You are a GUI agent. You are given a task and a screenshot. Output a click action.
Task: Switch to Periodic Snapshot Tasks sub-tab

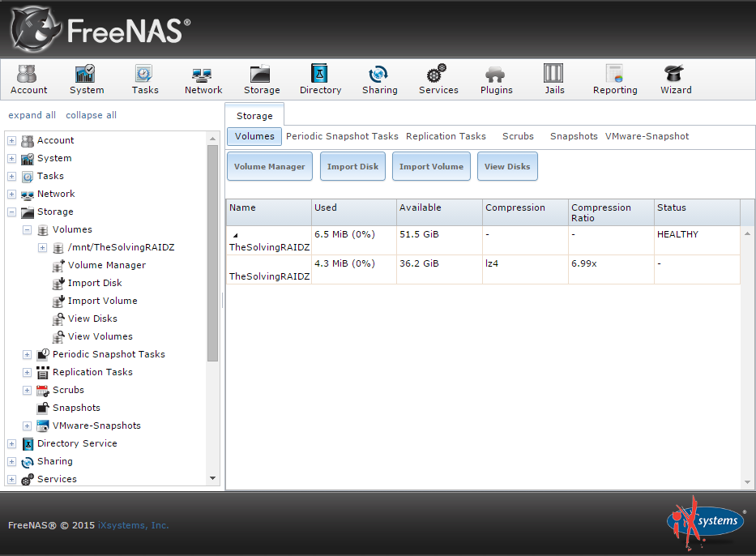(342, 136)
